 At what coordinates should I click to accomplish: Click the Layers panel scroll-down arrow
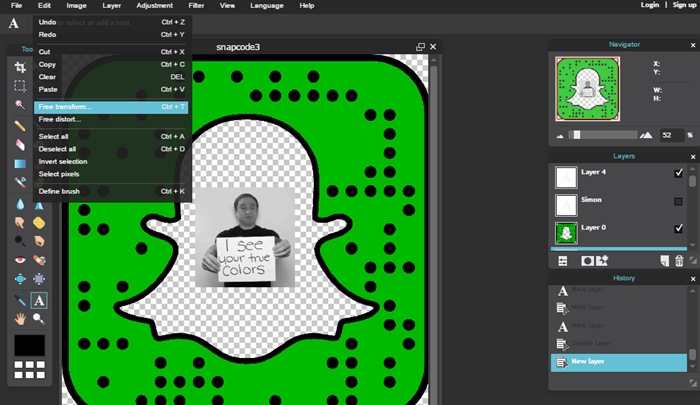(x=692, y=245)
